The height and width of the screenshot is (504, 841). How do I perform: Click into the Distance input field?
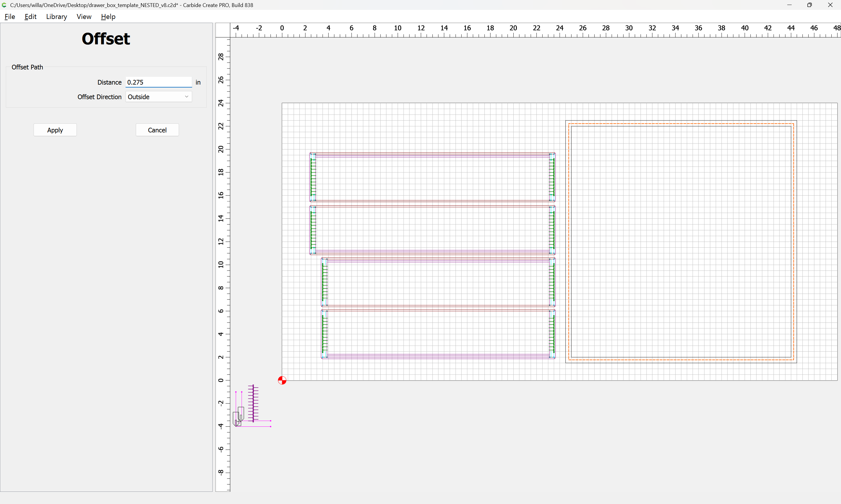coord(158,82)
